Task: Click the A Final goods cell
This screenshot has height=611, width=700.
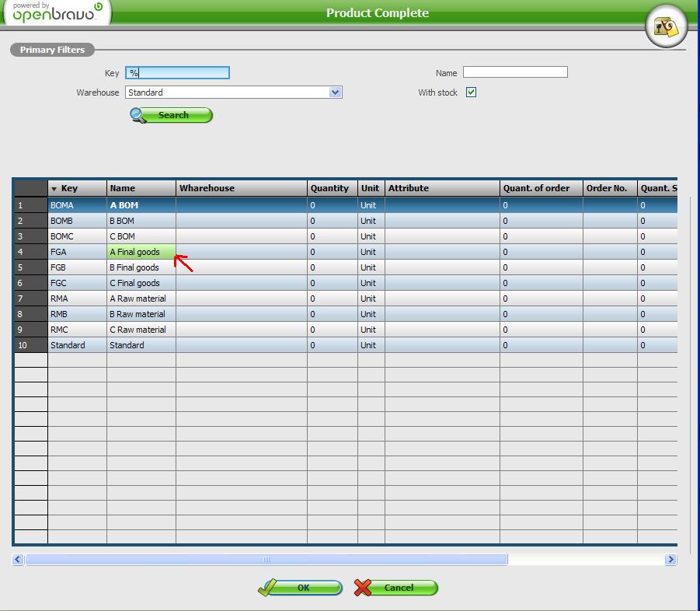Action: 141,252
